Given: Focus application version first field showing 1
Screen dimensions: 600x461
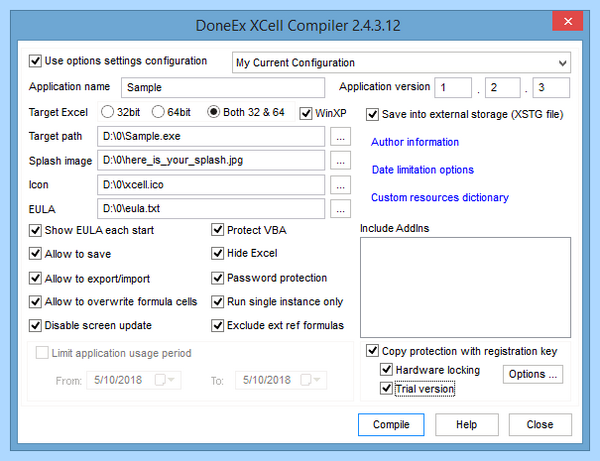Looking at the screenshot, I should [453, 87].
